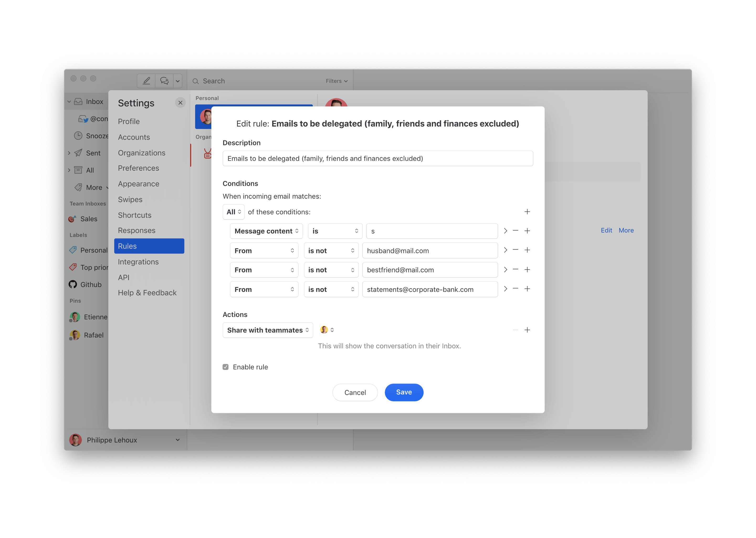Click plus icon next to Share with teammates
756x538 pixels.
[527, 330]
